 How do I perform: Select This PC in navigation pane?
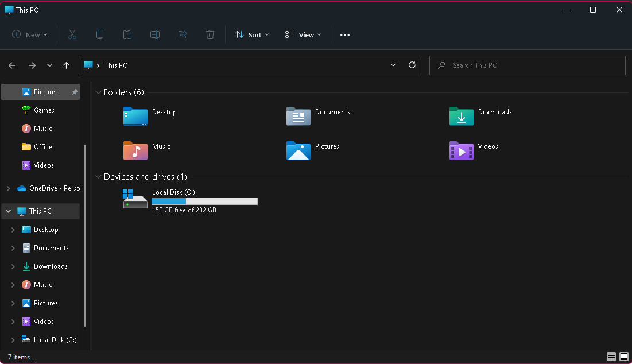40,211
